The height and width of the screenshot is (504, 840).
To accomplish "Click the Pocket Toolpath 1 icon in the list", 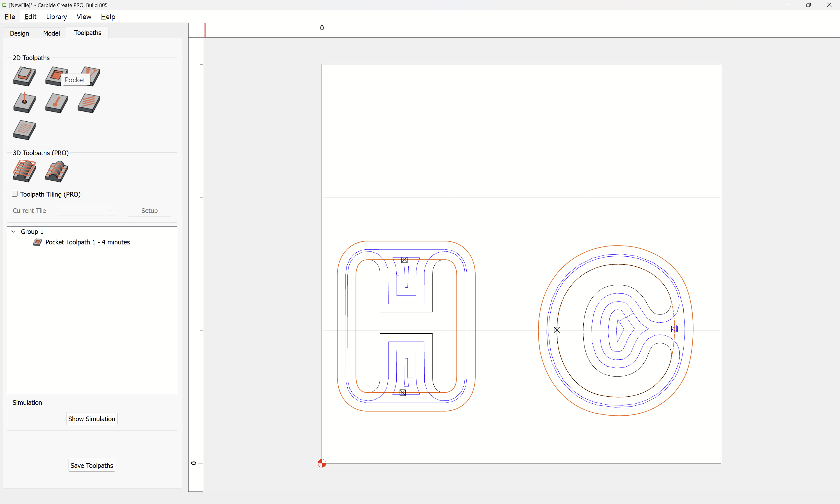I will point(37,242).
